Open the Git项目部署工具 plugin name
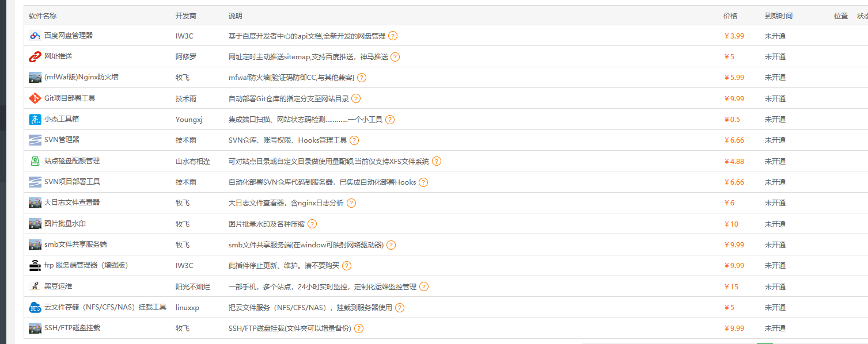This screenshot has width=868, height=344. 70,98
